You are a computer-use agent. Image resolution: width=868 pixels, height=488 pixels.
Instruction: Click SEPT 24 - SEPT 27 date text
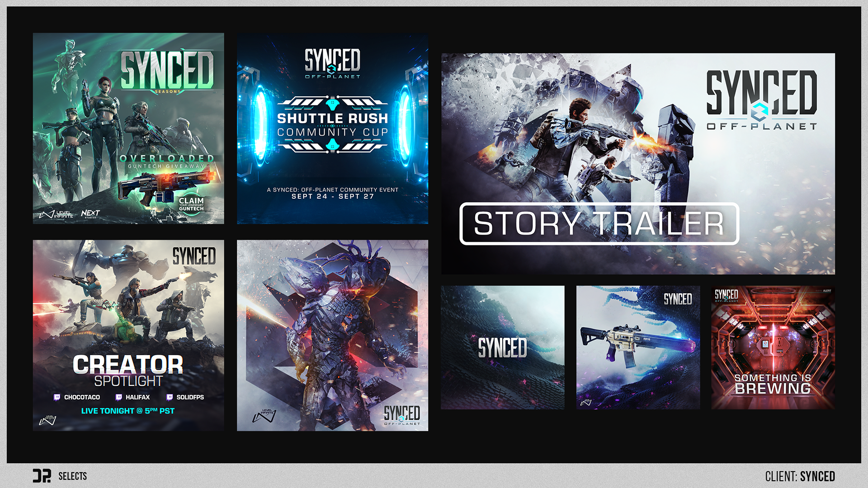click(332, 197)
